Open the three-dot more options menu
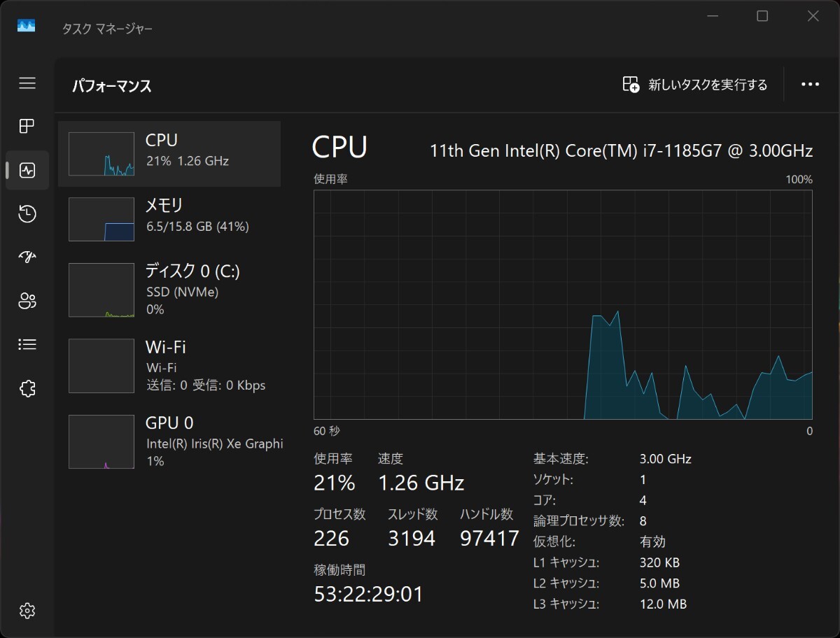 (810, 85)
